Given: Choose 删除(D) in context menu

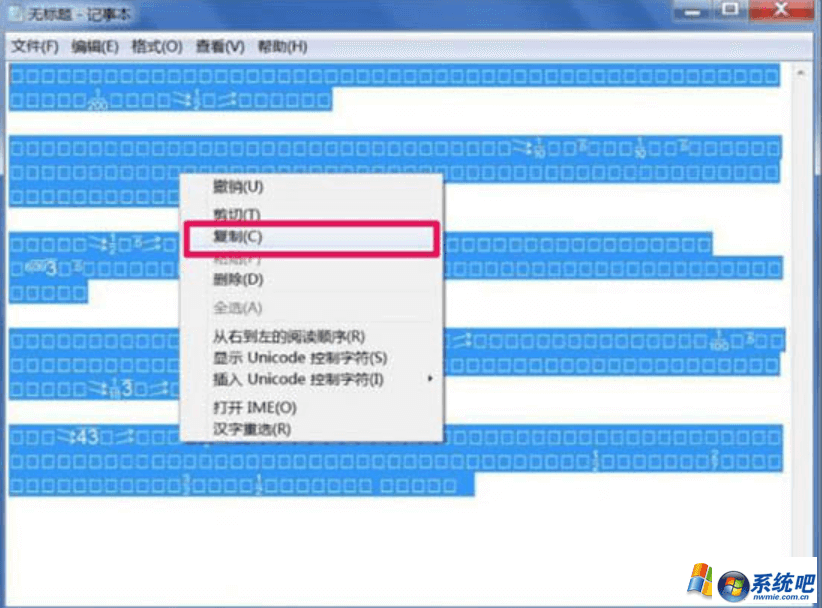Looking at the screenshot, I should click(x=311, y=279).
